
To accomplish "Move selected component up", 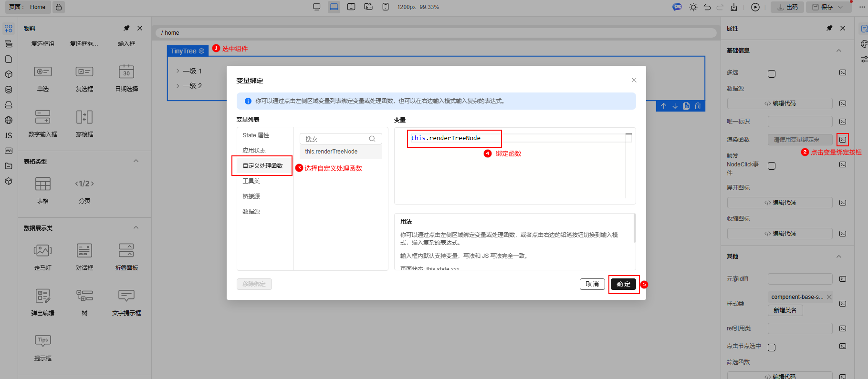I will coord(663,106).
